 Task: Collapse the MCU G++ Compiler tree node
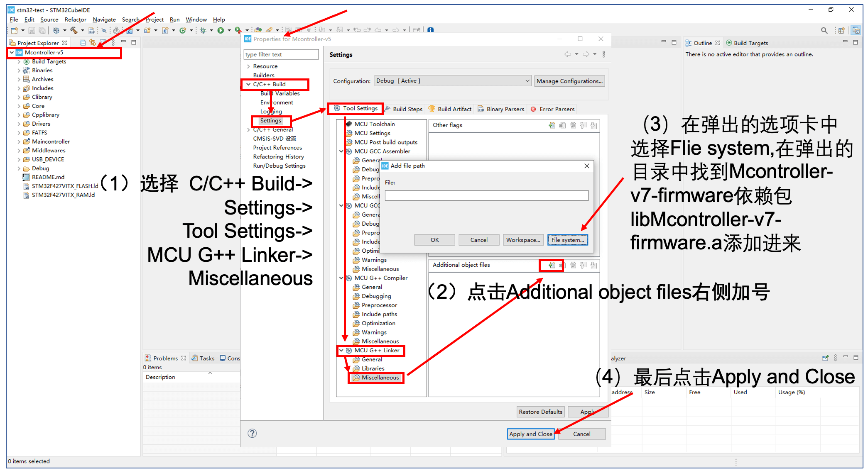[341, 278]
